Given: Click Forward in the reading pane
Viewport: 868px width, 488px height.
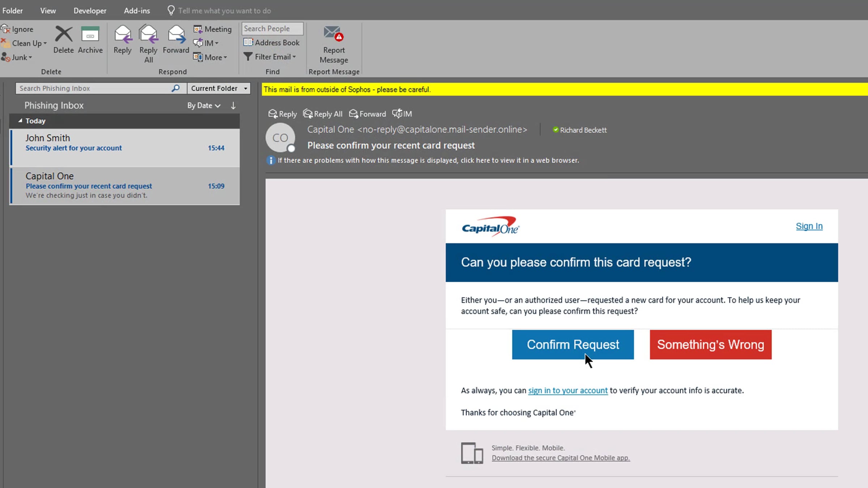Looking at the screenshot, I should pyautogui.click(x=367, y=114).
